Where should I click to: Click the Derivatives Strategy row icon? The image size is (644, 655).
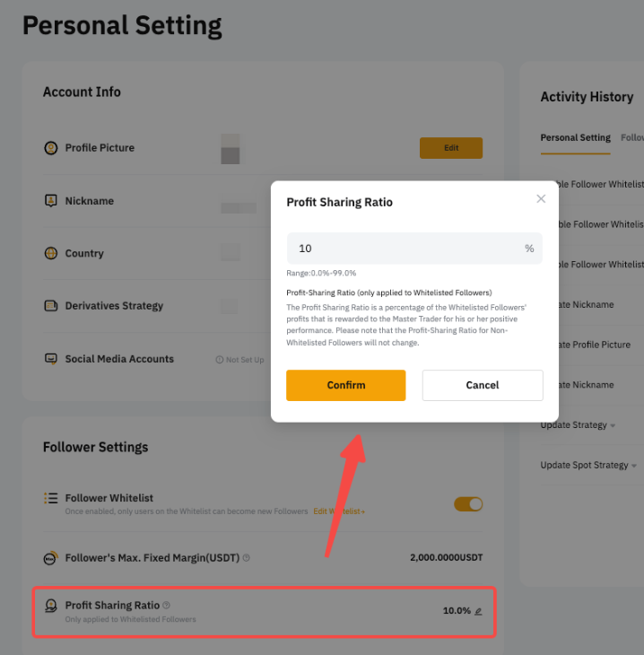pyautogui.click(x=51, y=306)
